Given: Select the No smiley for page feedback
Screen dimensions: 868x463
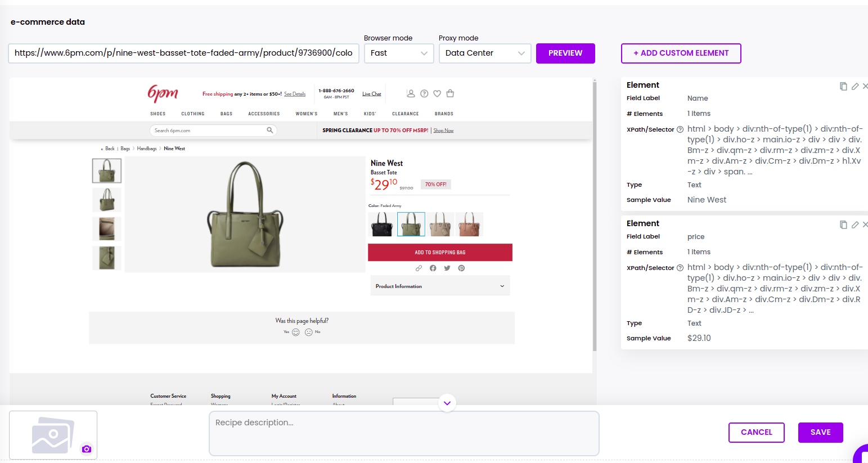Looking at the screenshot, I should 308,332.
